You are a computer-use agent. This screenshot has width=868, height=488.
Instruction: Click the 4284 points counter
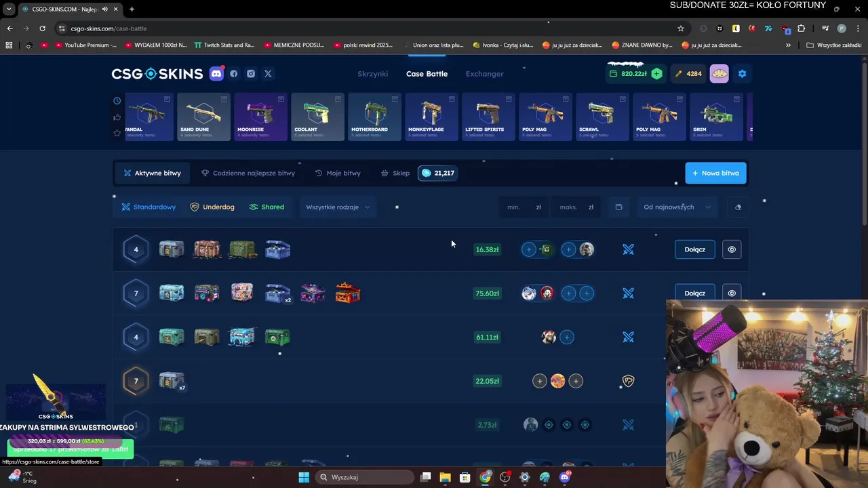[x=688, y=74]
